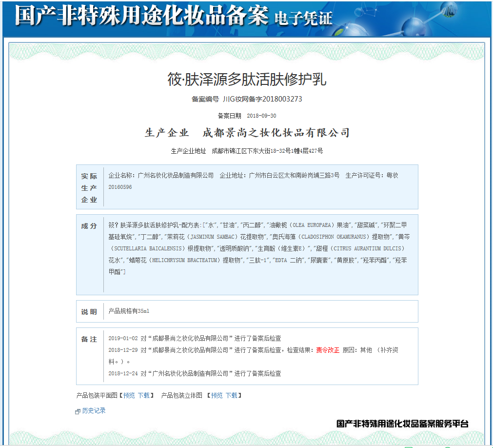Preview the 产品包装平面图 packaging image
493x448 pixels.
pyautogui.click(x=128, y=395)
